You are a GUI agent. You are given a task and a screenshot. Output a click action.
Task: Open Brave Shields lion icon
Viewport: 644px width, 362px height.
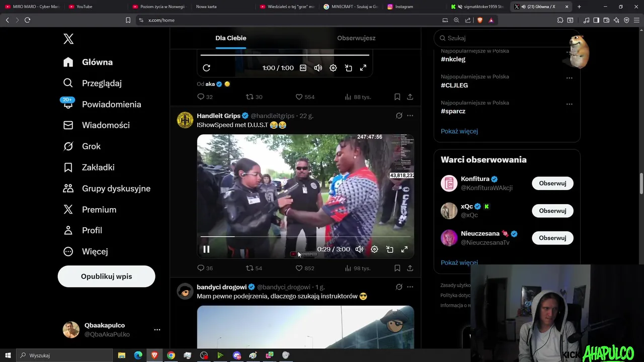479,20
